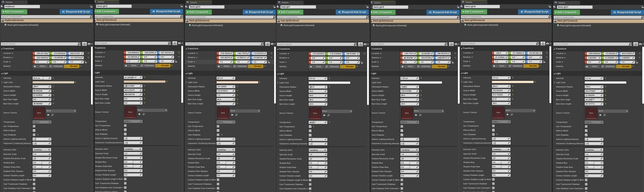644x192 pixels.
Task: Toggle Cast Shadows checkbox in KeyBoost panel
Action: click(34, 135)
